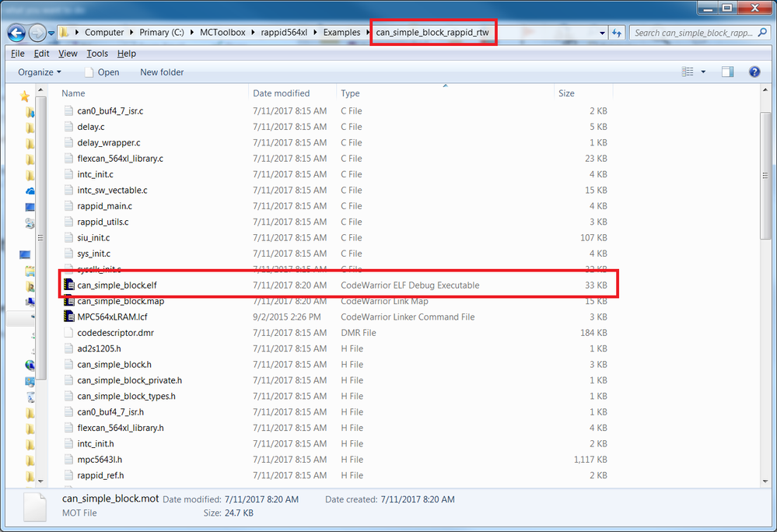Screen dimensions: 777x532
Task: Select the can_simple_block_types.h file
Action: [x=126, y=396]
